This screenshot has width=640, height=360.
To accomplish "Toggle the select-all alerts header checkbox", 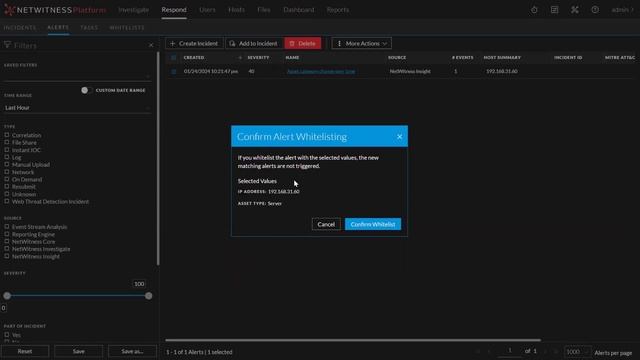I will [x=173, y=58].
